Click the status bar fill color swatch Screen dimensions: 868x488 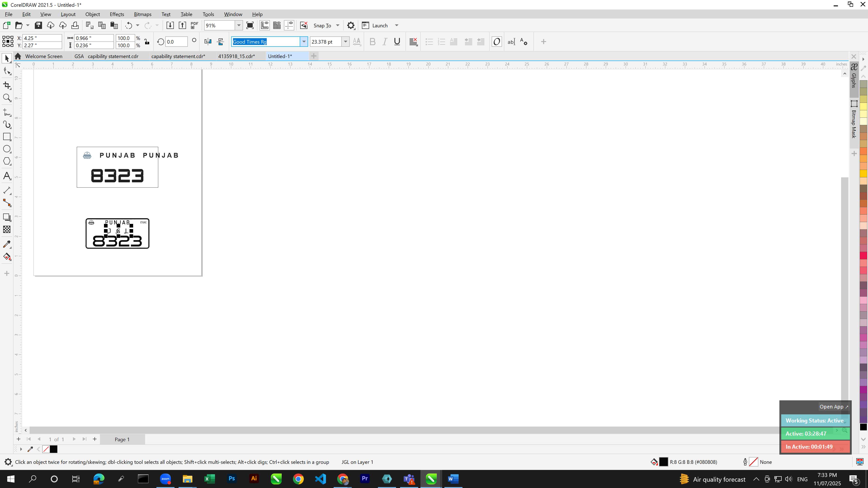coord(663,462)
